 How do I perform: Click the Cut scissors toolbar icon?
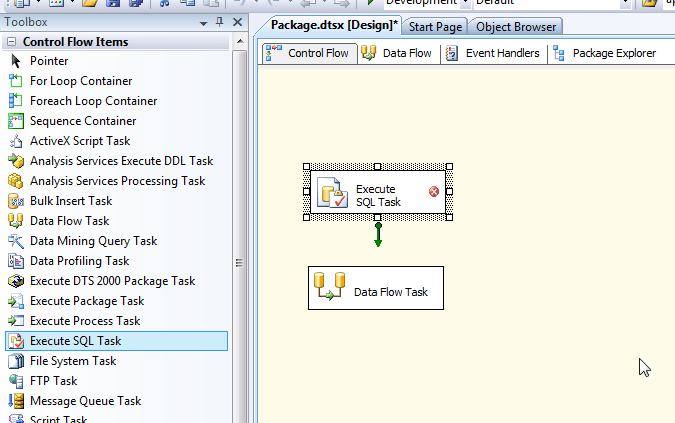click(164, 3)
